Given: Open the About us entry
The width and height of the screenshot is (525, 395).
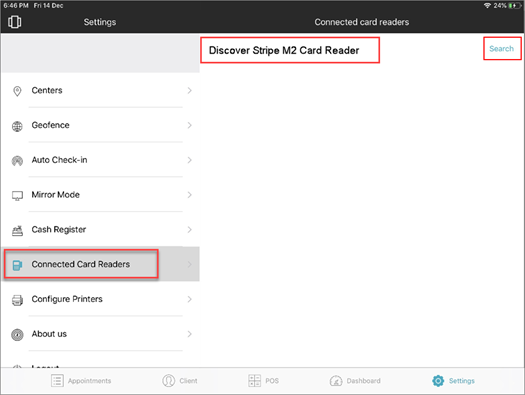Looking at the screenshot, I should coord(100,334).
